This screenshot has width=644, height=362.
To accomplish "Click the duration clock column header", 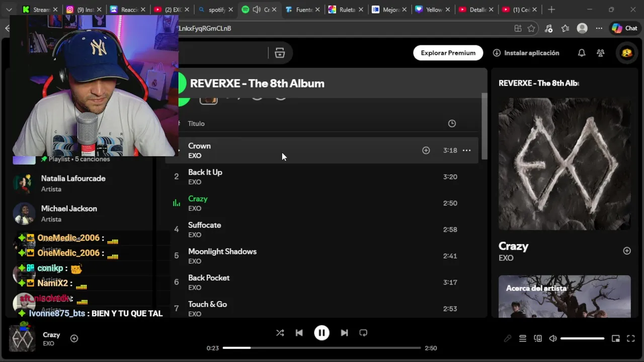I will [x=452, y=124].
